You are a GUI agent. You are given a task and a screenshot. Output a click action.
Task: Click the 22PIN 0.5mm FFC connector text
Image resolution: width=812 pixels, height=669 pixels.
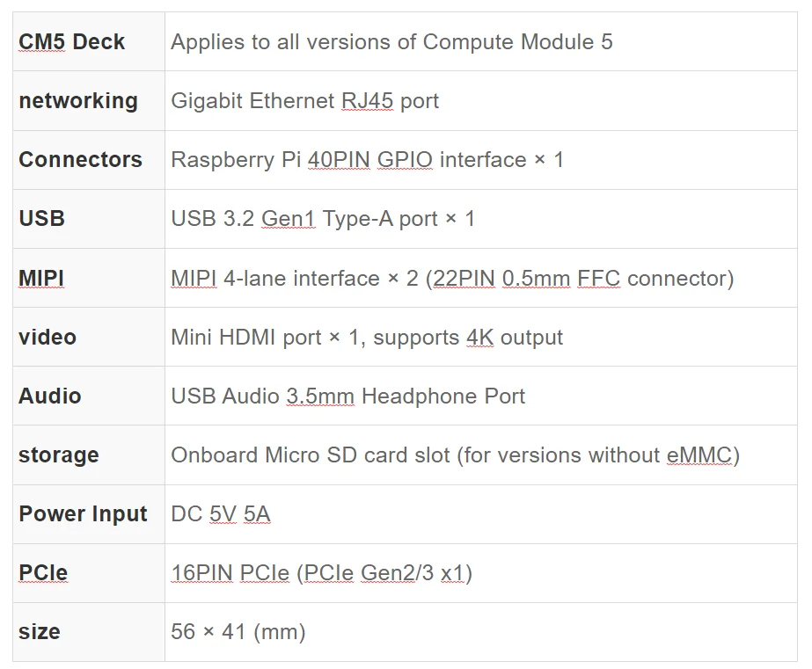[583, 279]
